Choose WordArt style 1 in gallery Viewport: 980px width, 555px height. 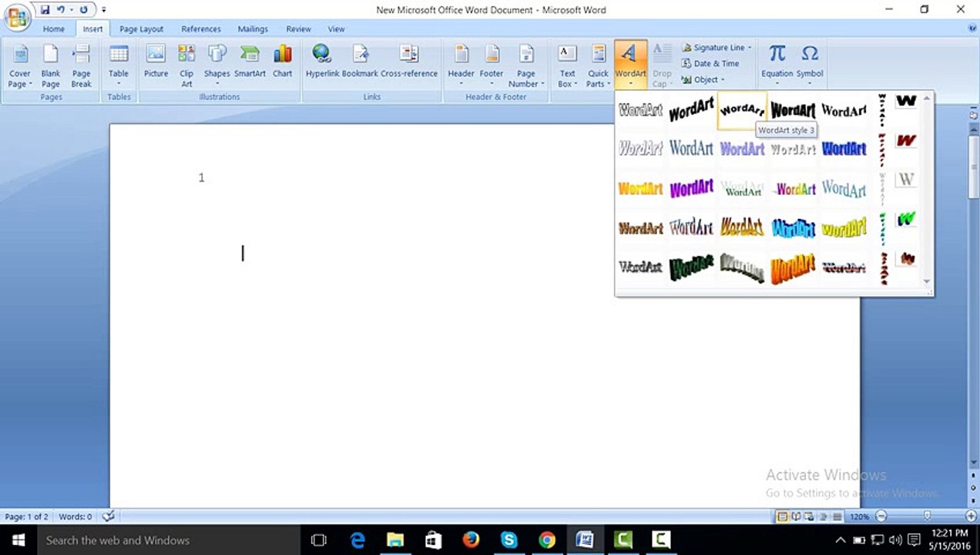[640, 110]
